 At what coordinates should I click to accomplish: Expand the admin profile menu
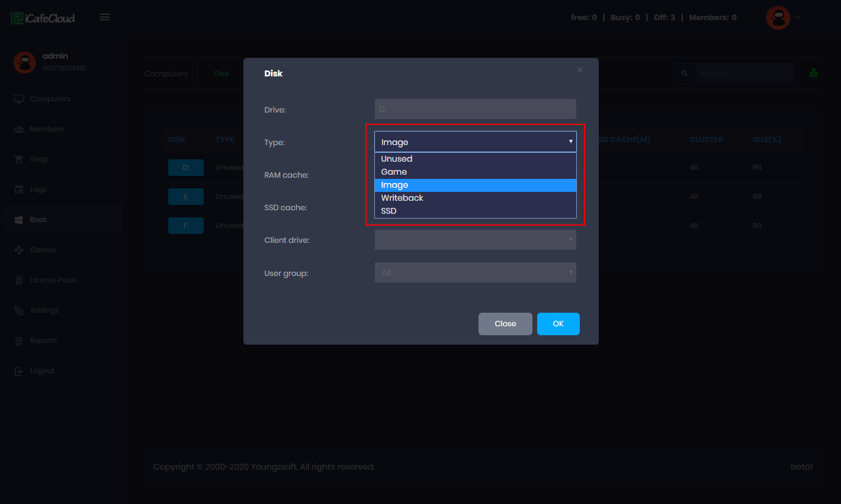pos(783,17)
